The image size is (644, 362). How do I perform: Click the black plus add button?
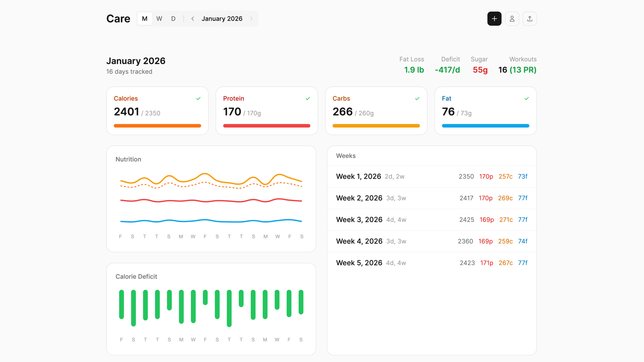(494, 19)
